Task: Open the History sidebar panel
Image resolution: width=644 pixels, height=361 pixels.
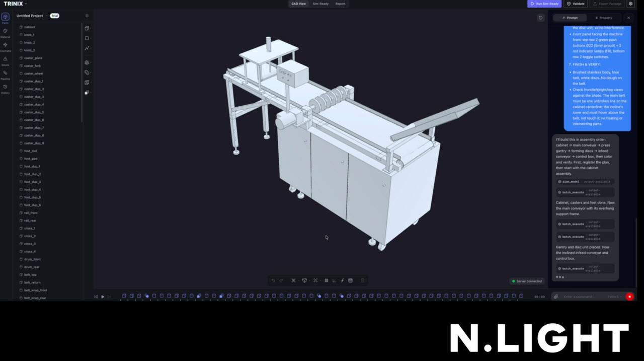Action: coord(5,89)
